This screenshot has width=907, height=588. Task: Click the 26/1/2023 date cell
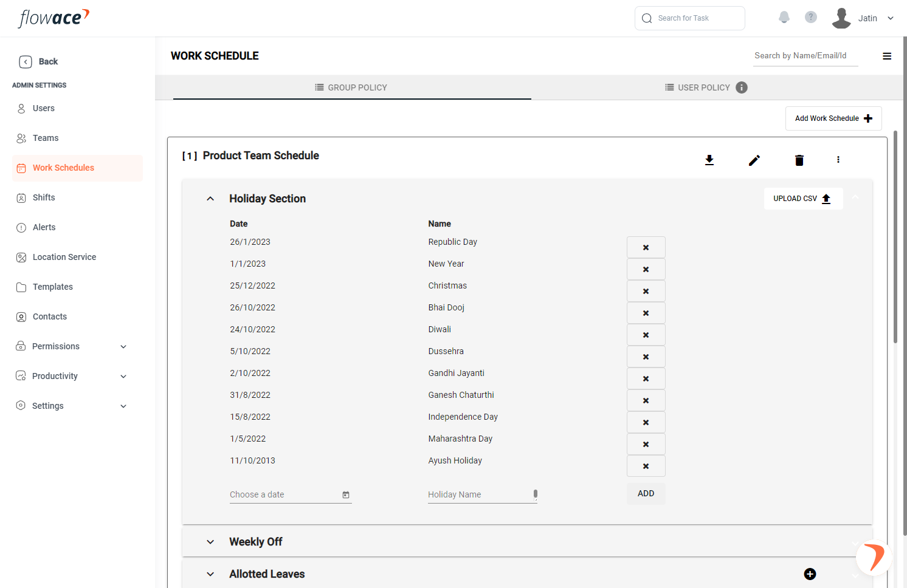(250, 242)
